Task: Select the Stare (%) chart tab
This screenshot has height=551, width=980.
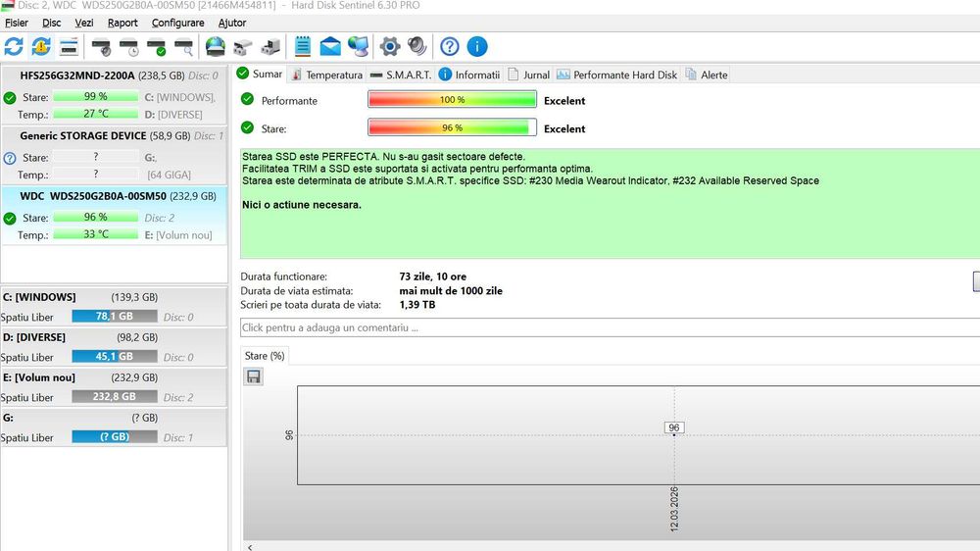Action: click(x=265, y=356)
